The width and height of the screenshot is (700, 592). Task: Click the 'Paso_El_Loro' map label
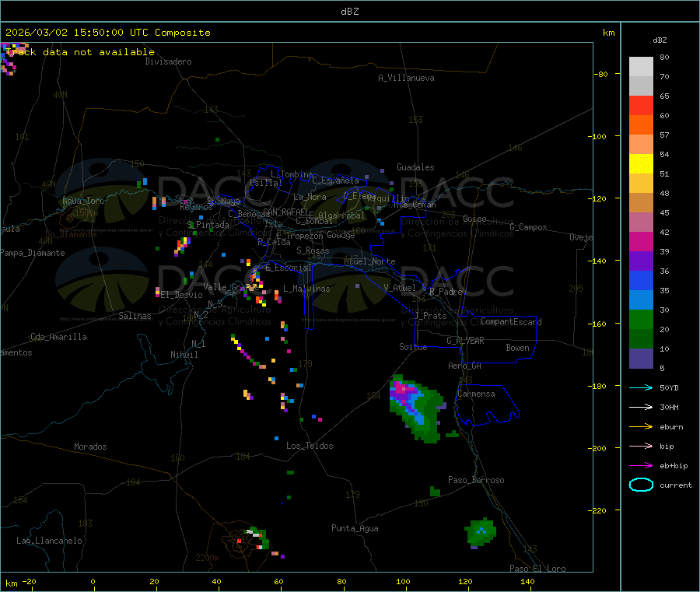[538, 569]
